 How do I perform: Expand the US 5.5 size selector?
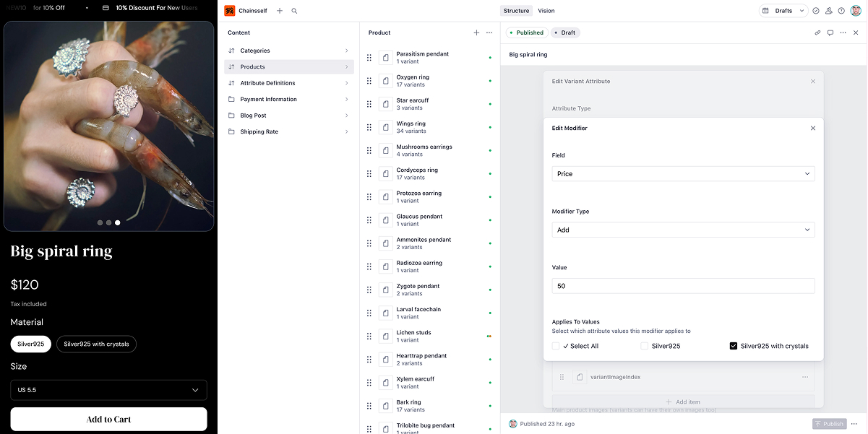point(108,389)
